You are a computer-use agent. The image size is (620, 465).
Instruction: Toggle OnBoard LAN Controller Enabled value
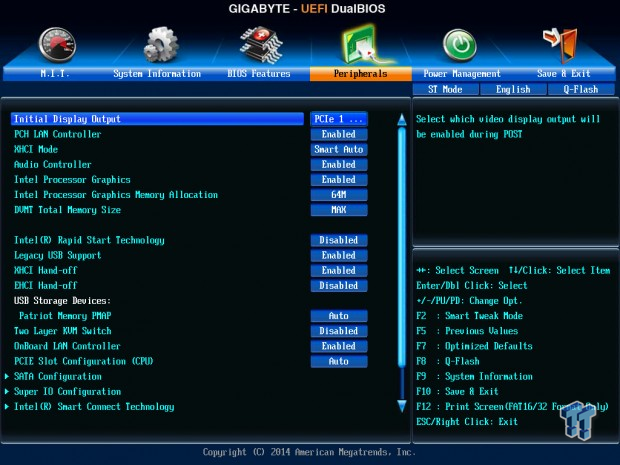pos(339,346)
